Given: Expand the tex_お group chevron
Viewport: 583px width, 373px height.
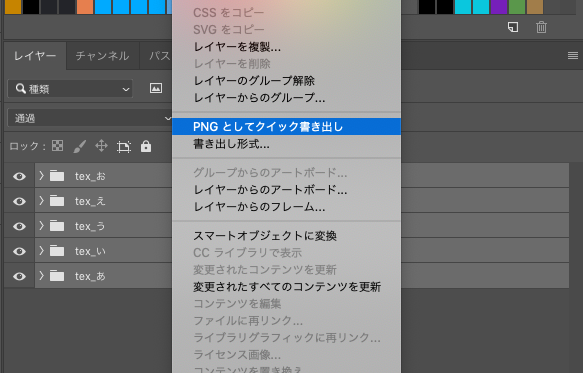Looking at the screenshot, I should click(x=41, y=175).
